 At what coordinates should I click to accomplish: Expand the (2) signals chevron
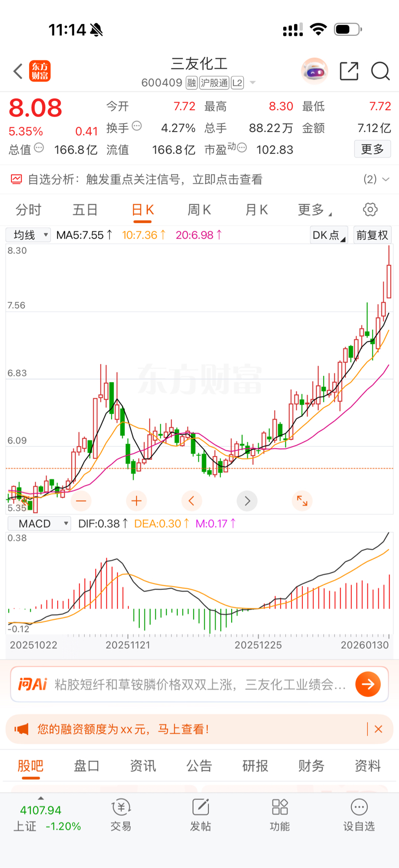385,179
